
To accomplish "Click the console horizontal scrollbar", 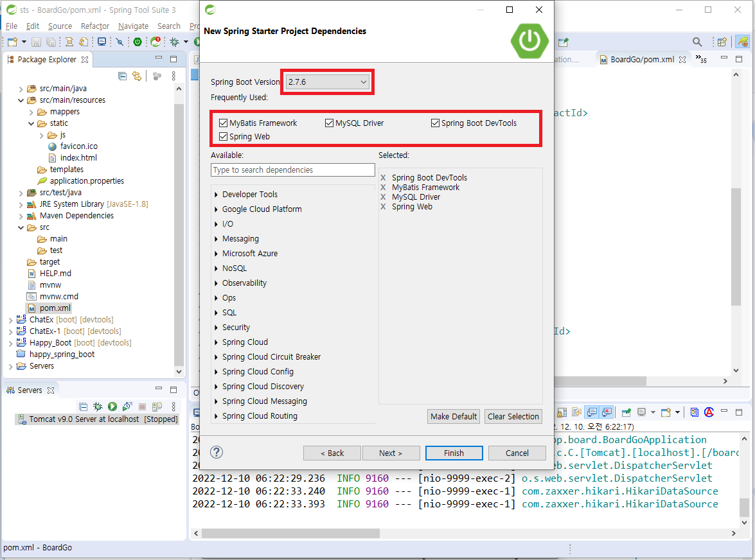I will (x=291, y=533).
